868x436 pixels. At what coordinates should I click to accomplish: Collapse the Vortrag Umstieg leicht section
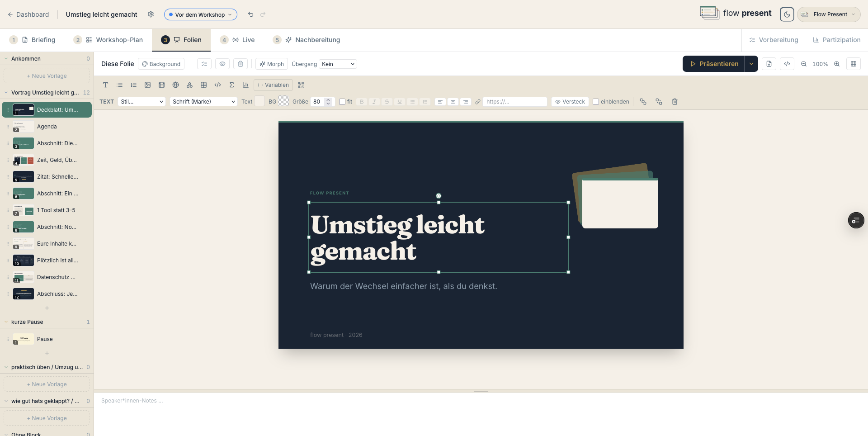[6, 93]
